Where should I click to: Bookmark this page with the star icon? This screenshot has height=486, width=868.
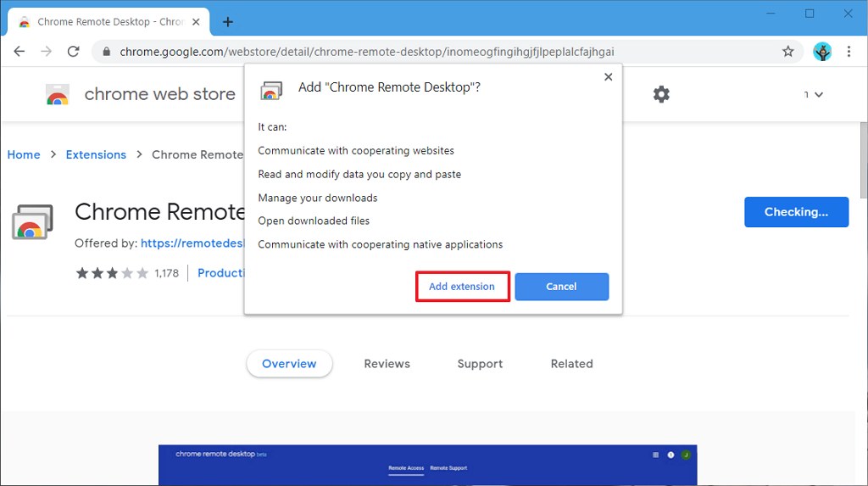[787, 52]
